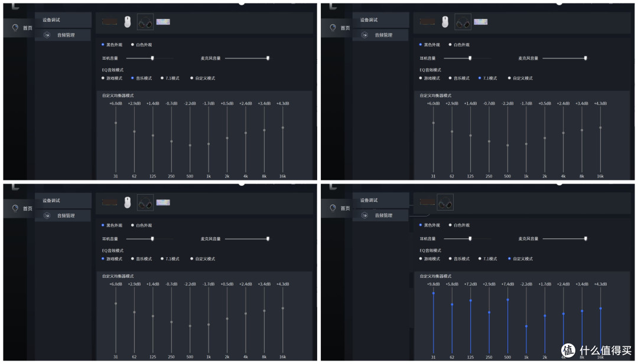
Task: Open 设备调试 in the bottom-right panel
Action: [x=380, y=200]
